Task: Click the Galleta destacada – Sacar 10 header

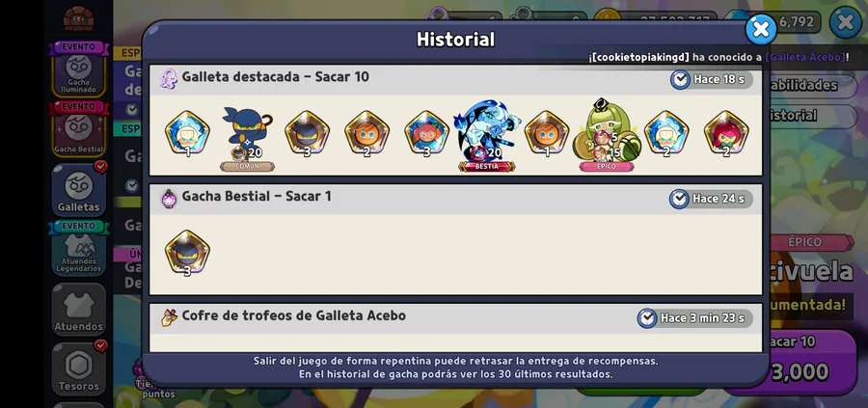Action: (275, 77)
